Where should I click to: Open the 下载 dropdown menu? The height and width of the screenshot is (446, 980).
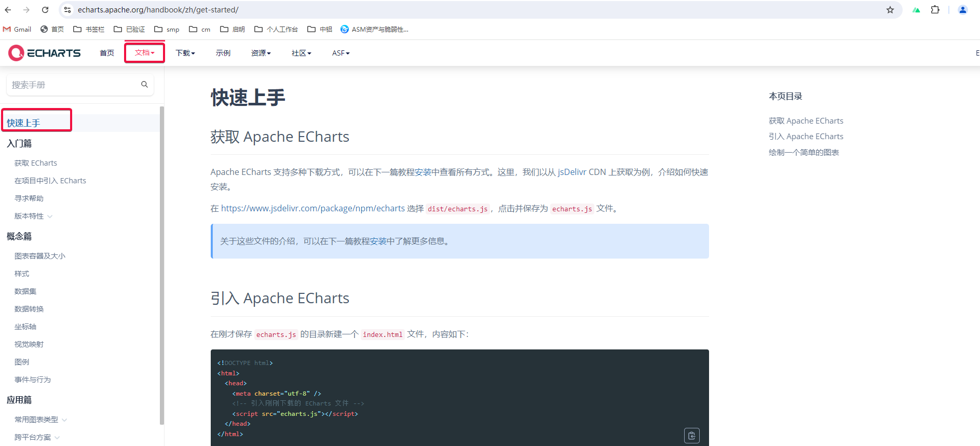click(185, 53)
